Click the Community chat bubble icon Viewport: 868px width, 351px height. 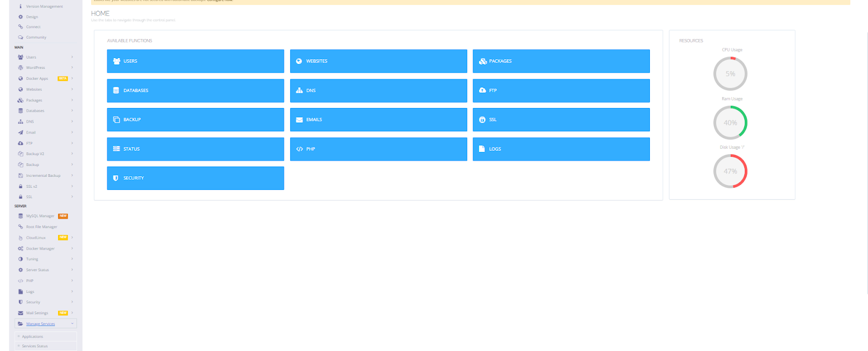[21, 37]
